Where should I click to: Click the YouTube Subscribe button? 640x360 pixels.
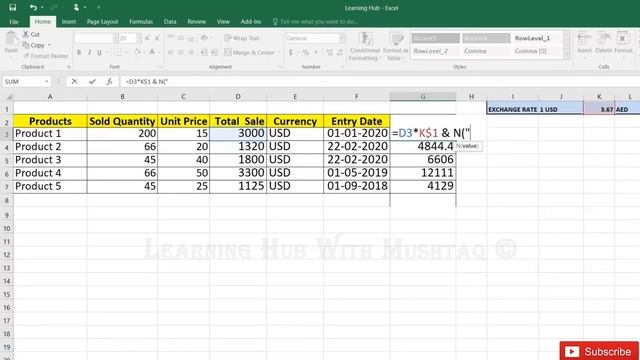[x=599, y=351]
